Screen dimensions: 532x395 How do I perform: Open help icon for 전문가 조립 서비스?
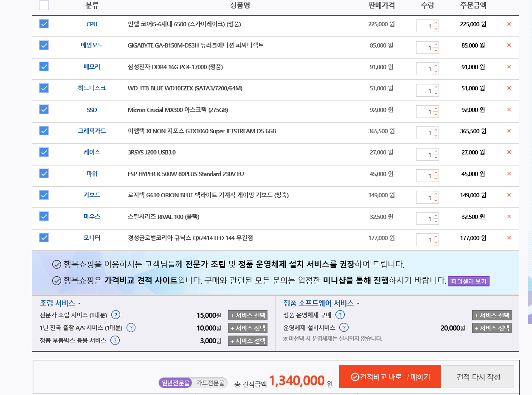(x=115, y=315)
